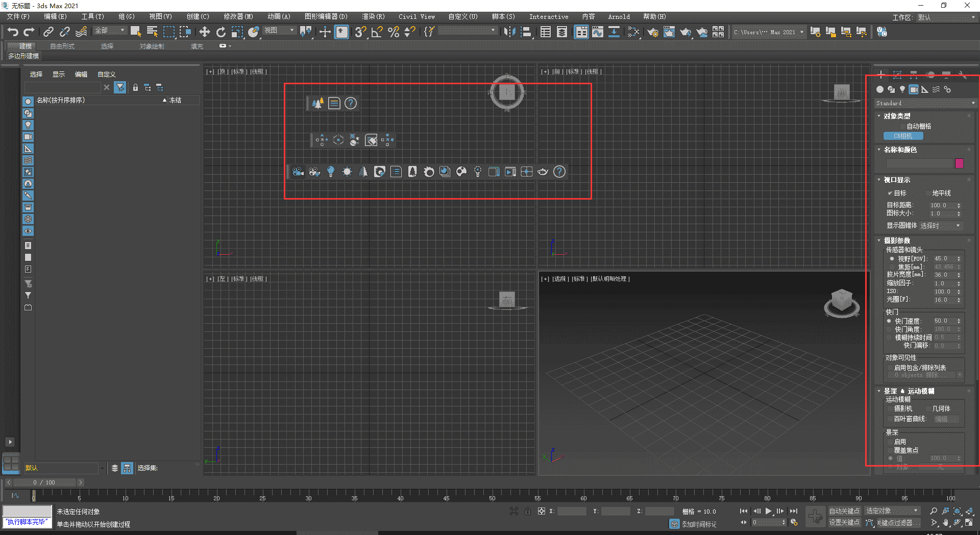
Task: Switch to the 自由形式 ribbon tab
Action: (x=61, y=46)
